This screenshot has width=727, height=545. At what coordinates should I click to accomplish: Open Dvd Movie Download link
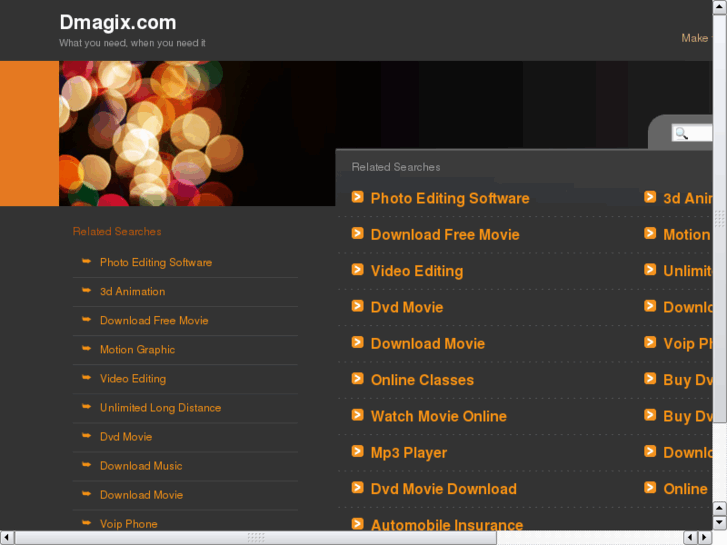click(443, 489)
